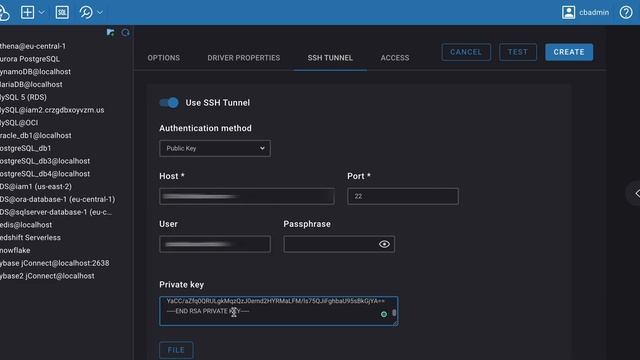Click the CANCEL button
The width and height of the screenshot is (640, 360).
[x=466, y=52]
